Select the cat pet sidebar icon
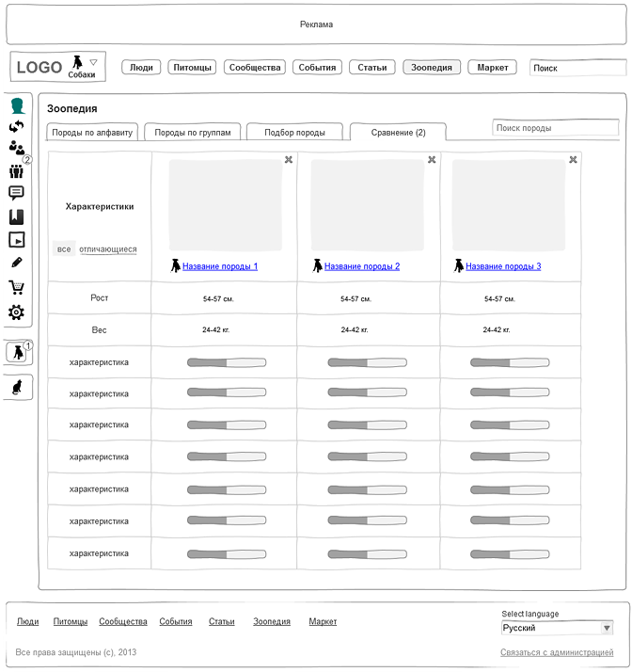 17,387
